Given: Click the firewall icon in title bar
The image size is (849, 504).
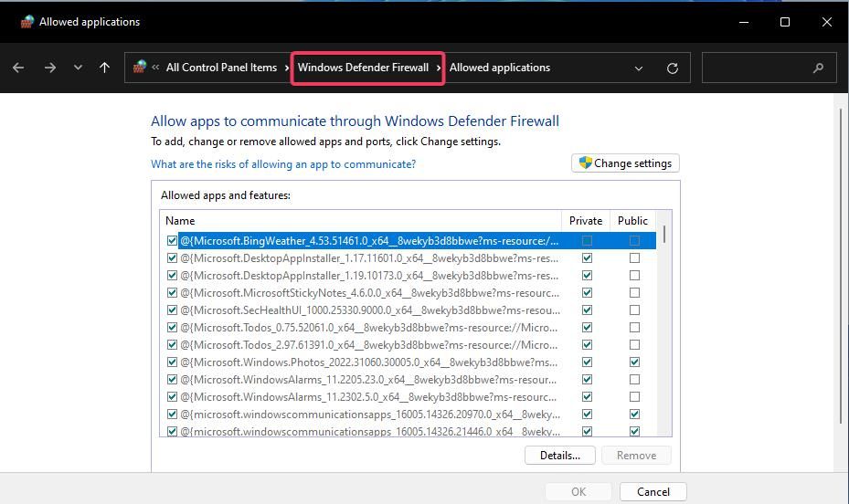Looking at the screenshot, I should point(27,22).
